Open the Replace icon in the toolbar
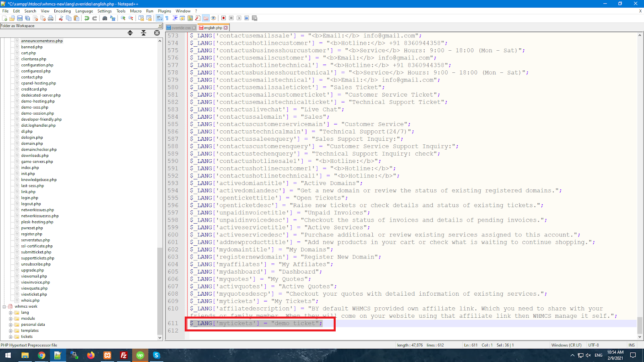Viewport: 644px width, 362px height. (x=113, y=18)
